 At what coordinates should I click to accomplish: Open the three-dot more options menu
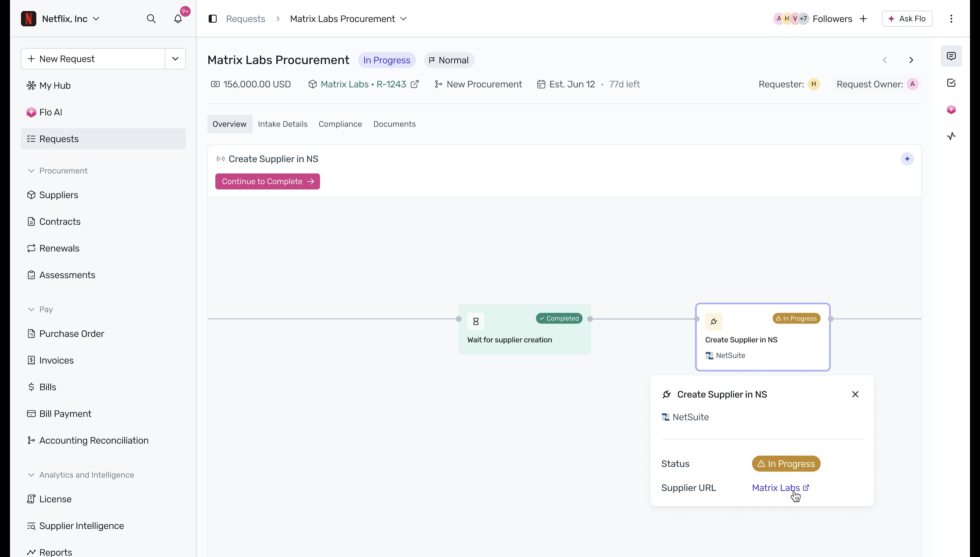click(x=951, y=19)
